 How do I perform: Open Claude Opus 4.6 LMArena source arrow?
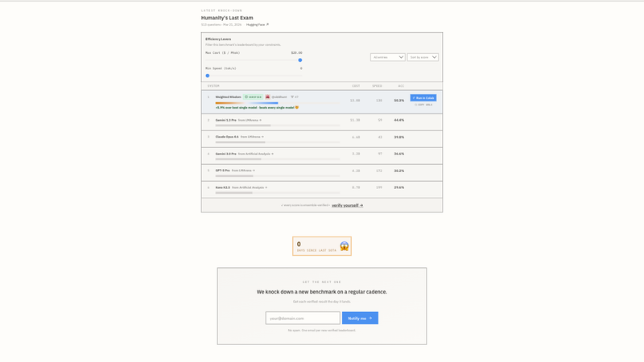(262, 137)
